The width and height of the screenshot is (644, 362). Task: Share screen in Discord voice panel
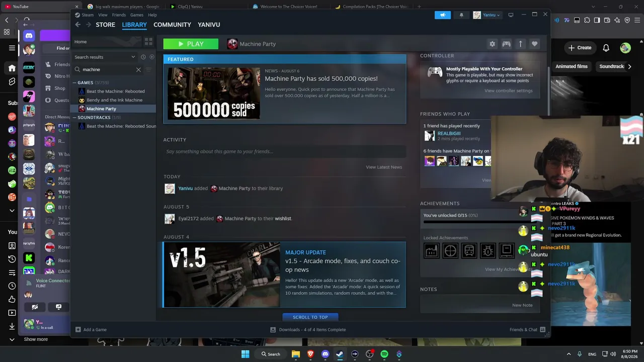[x=58, y=307]
